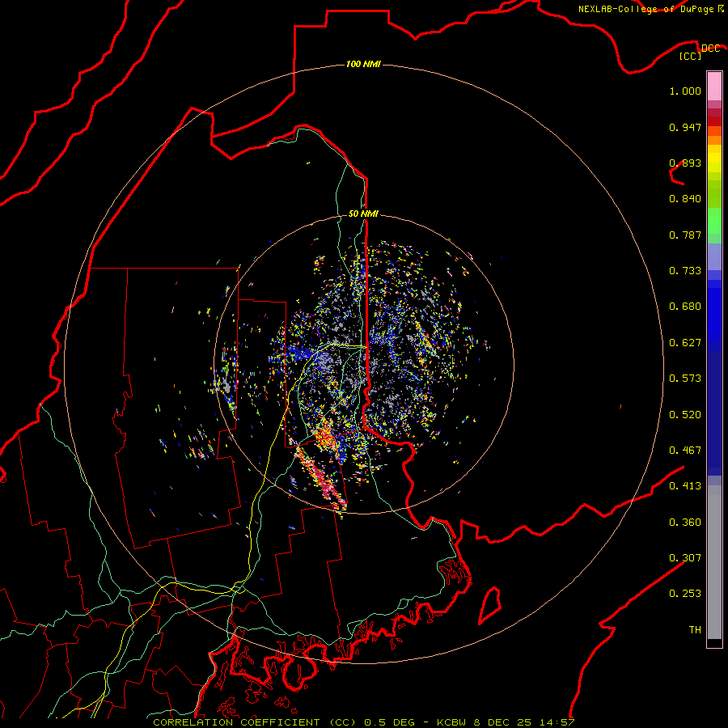
Task: Click the 0.413 value on color scale
Action: (685, 486)
